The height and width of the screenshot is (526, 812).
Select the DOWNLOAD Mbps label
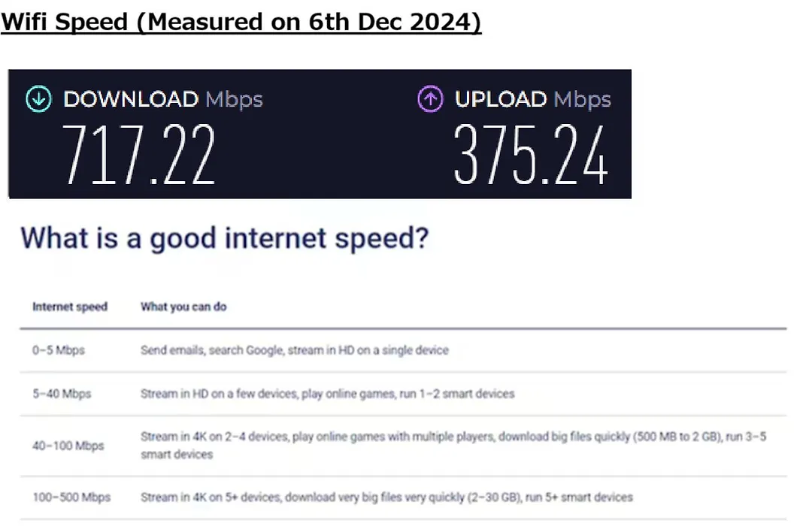163,99
